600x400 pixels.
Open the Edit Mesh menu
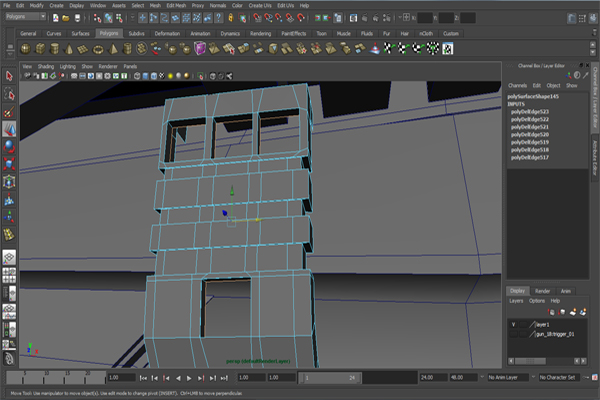(x=176, y=5)
